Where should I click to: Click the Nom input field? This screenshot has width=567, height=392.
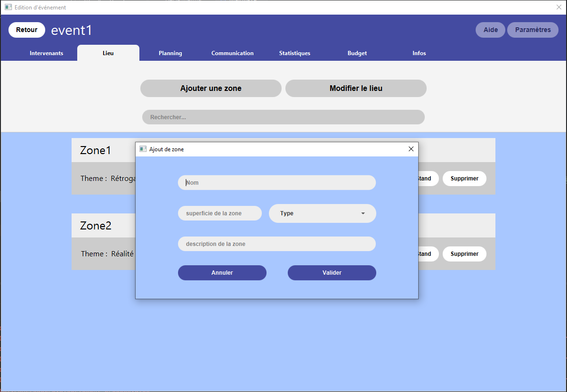pyautogui.click(x=277, y=183)
